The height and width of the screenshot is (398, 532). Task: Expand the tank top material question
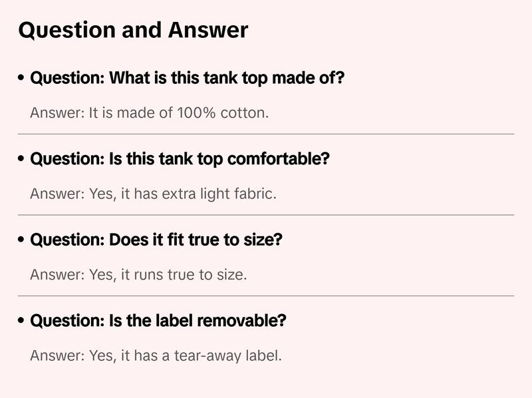187,79
